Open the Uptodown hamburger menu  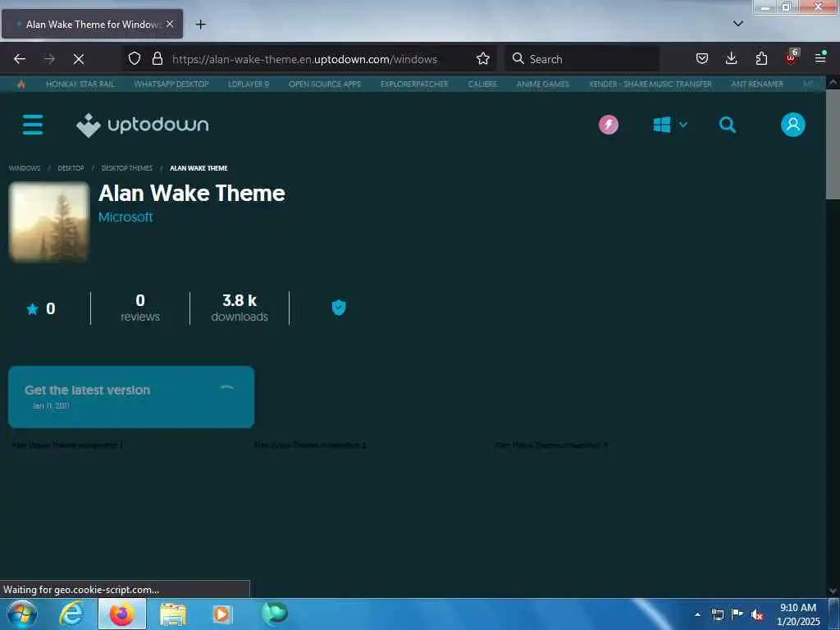pyautogui.click(x=33, y=125)
